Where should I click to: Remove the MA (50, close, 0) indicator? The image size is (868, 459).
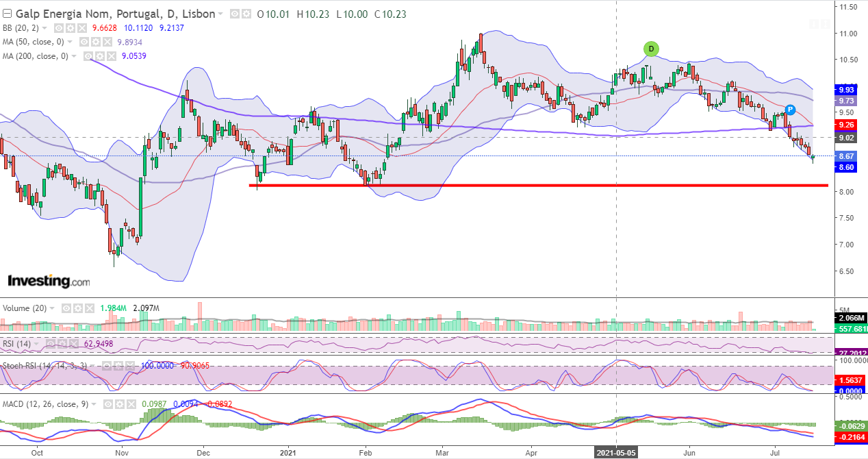(x=107, y=42)
